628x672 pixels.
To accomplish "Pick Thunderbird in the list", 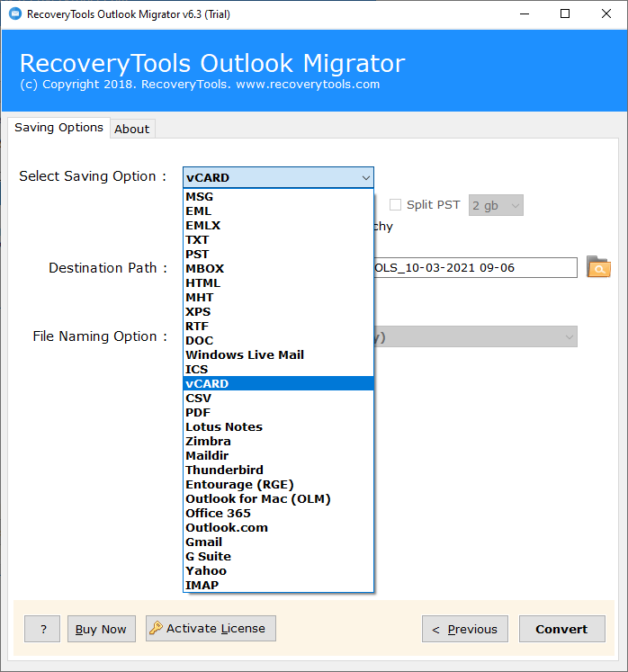I will point(278,470).
